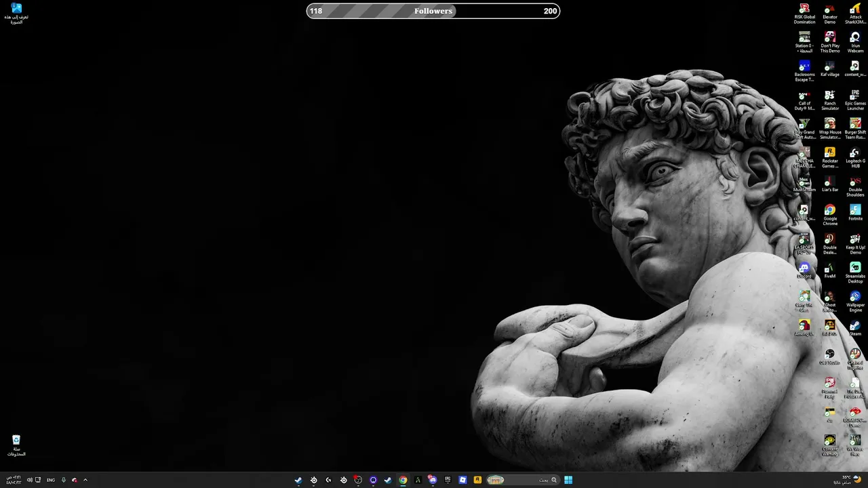This screenshot has width=868, height=488.
Task: Select the Keep It Up! Demo icon
Action: tap(855, 244)
